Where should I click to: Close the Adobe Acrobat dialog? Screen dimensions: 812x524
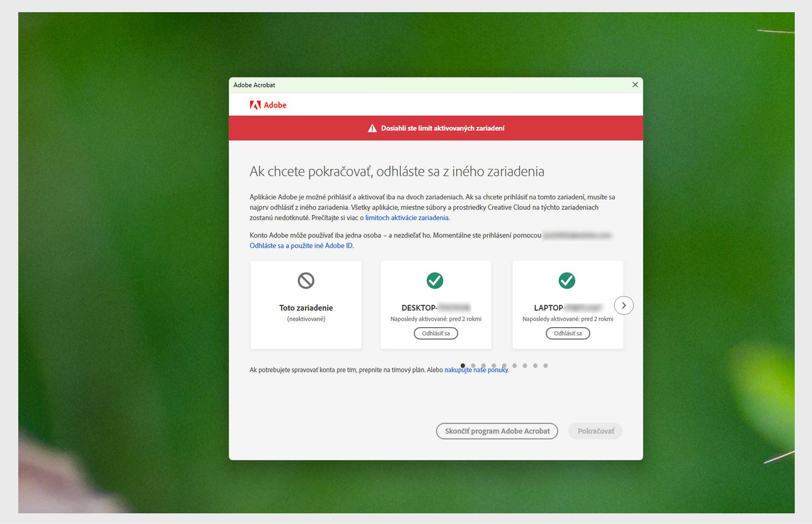click(x=635, y=85)
